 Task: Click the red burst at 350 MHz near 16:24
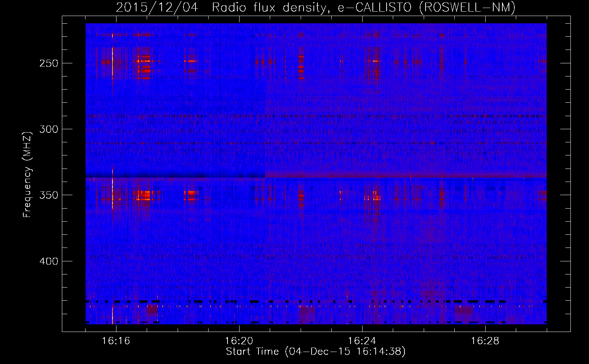pyautogui.click(x=373, y=198)
